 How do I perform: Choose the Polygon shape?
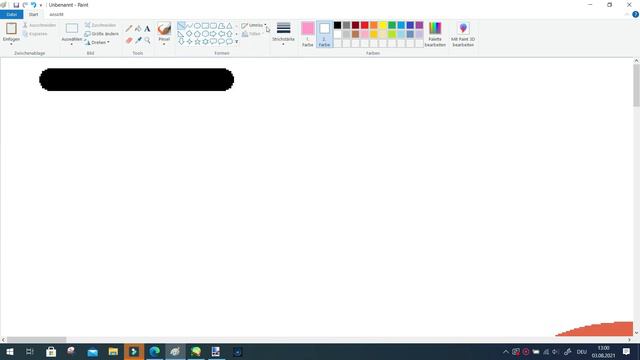coord(221,26)
